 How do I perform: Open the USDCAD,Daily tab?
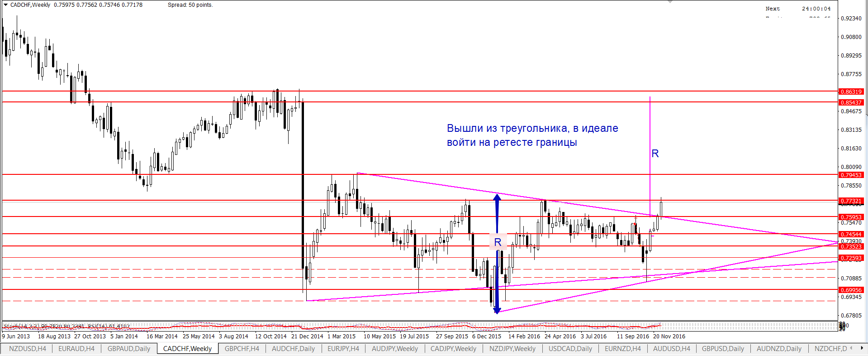pyautogui.click(x=570, y=348)
